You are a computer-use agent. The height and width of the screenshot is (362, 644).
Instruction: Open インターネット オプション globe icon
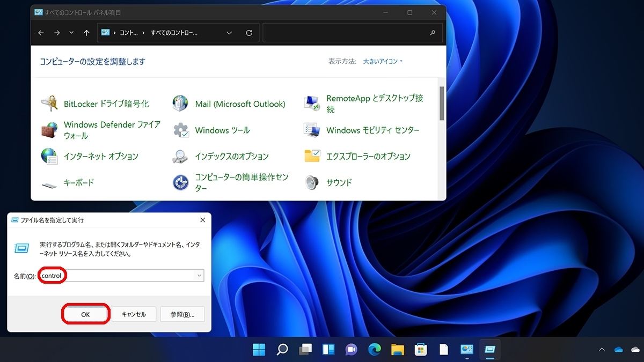click(x=50, y=156)
